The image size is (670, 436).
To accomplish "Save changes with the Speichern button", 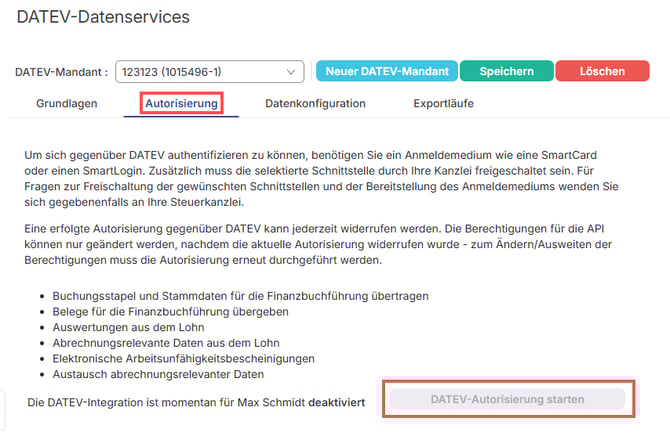I will pos(505,71).
